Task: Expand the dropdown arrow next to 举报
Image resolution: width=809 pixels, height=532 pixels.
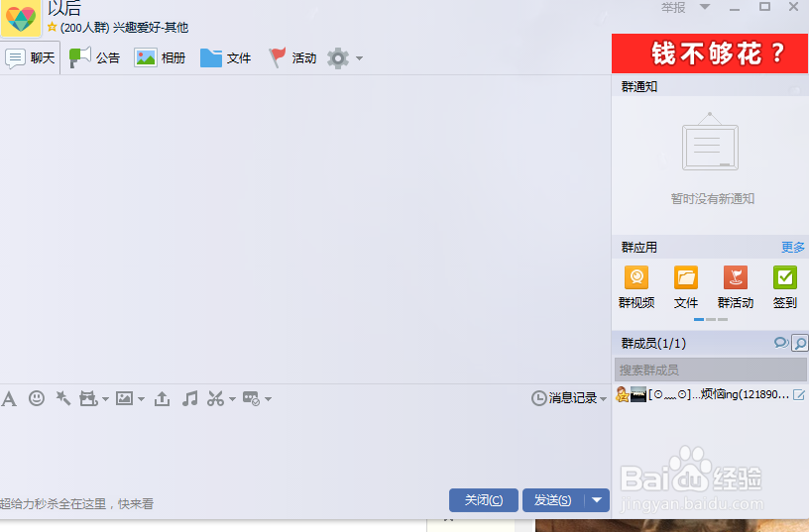Action: (705, 7)
